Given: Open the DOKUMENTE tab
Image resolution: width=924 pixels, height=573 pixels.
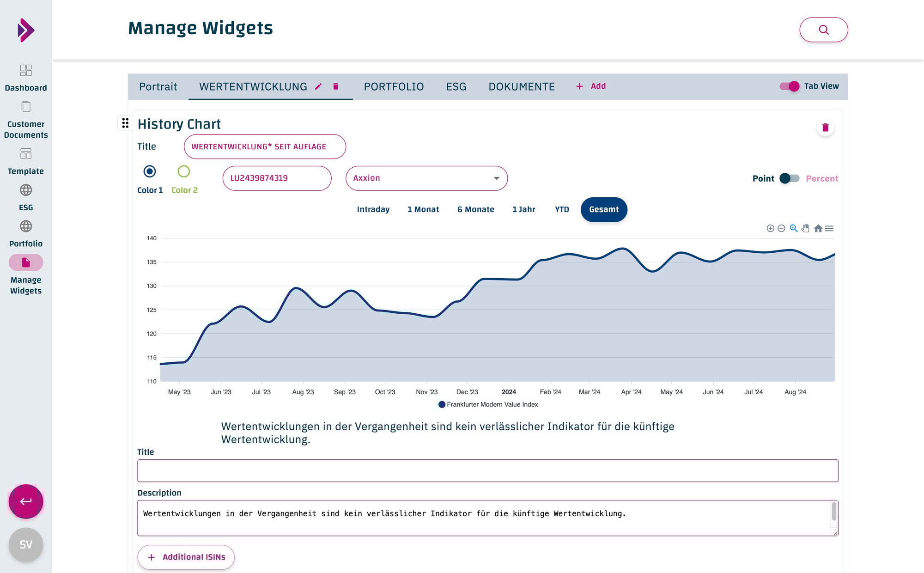Looking at the screenshot, I should 522,86.
